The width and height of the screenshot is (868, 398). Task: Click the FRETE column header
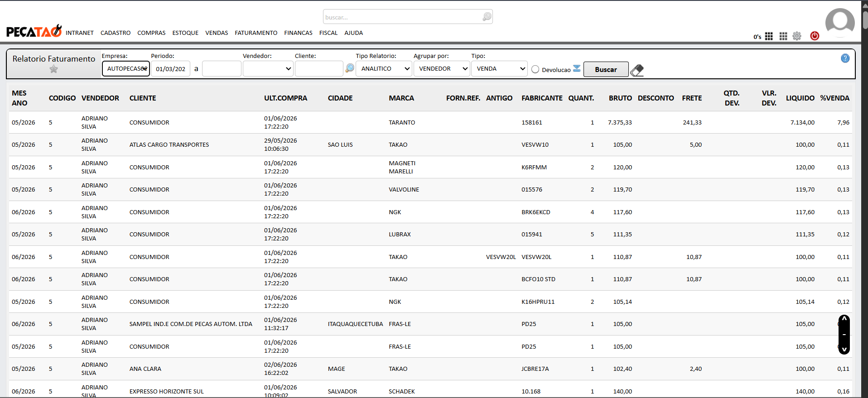[692, 98]
